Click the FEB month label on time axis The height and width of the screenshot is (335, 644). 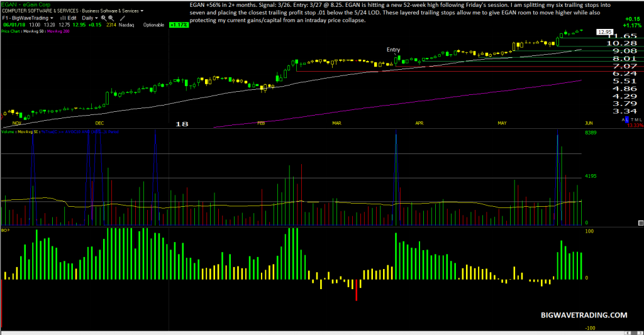(x=261, y=123)
